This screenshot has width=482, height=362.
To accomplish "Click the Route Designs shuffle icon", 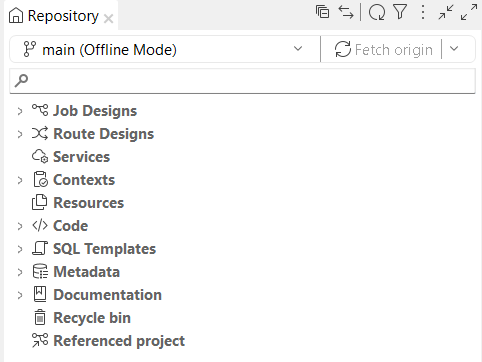I will click(x=40, y=133).
